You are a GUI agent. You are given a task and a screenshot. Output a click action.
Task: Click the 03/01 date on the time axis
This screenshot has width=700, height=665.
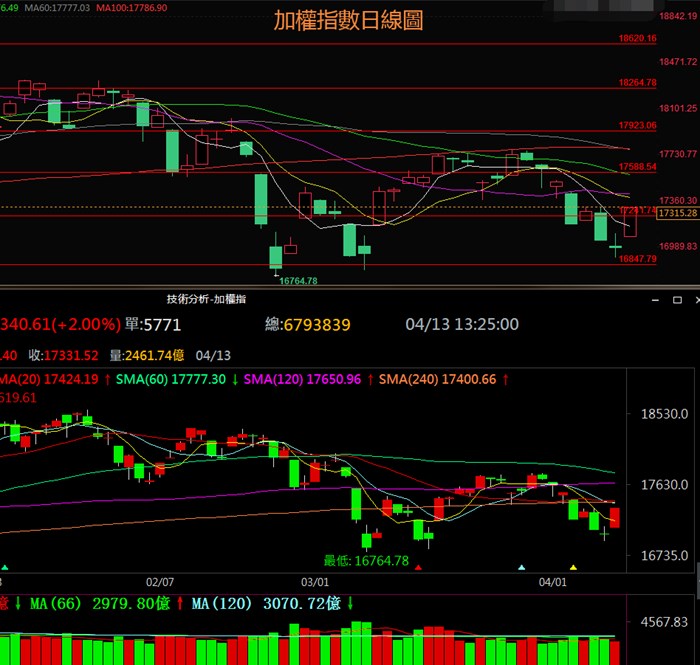(x=315, y=580)
